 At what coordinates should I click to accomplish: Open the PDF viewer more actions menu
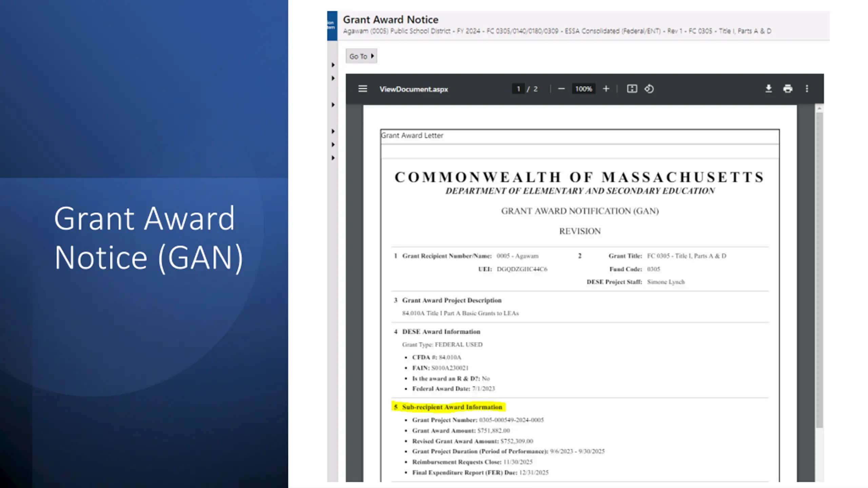pos(807,89)
